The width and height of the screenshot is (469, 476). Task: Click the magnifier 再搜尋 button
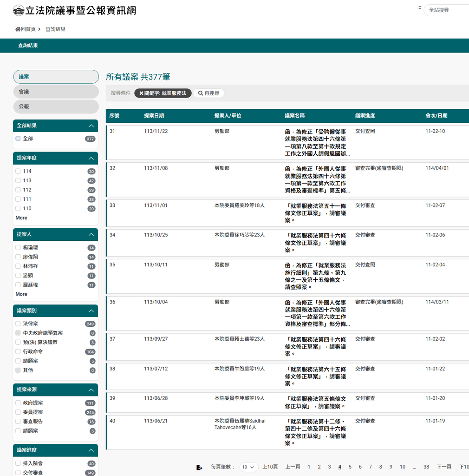[x=208, y=93]
